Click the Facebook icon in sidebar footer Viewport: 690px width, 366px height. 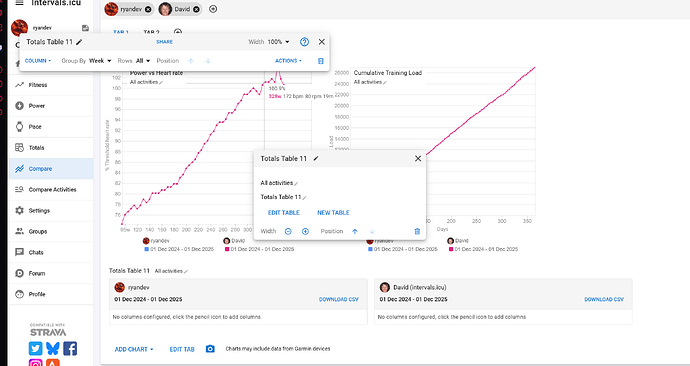70,348
